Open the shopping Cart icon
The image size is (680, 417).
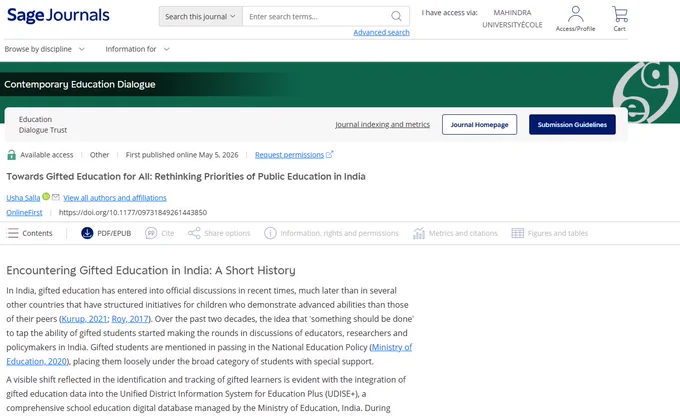pyautogui.click(x=620, y=14)
